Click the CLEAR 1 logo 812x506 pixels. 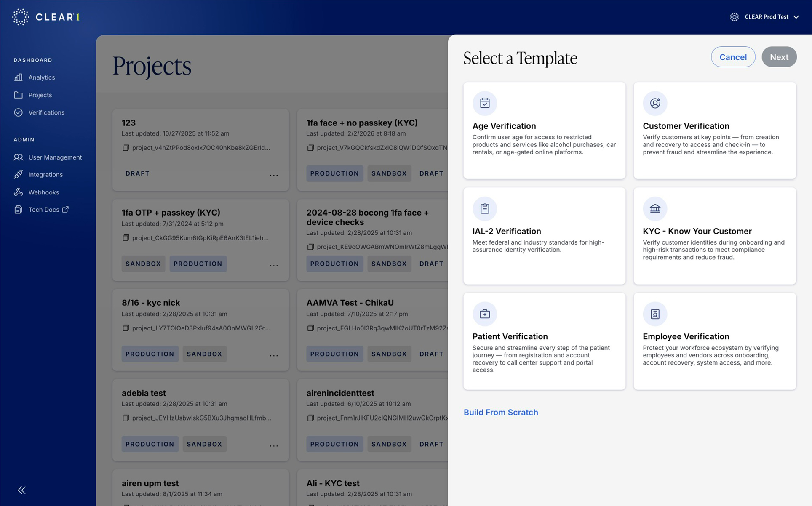(x=45, y=17)
